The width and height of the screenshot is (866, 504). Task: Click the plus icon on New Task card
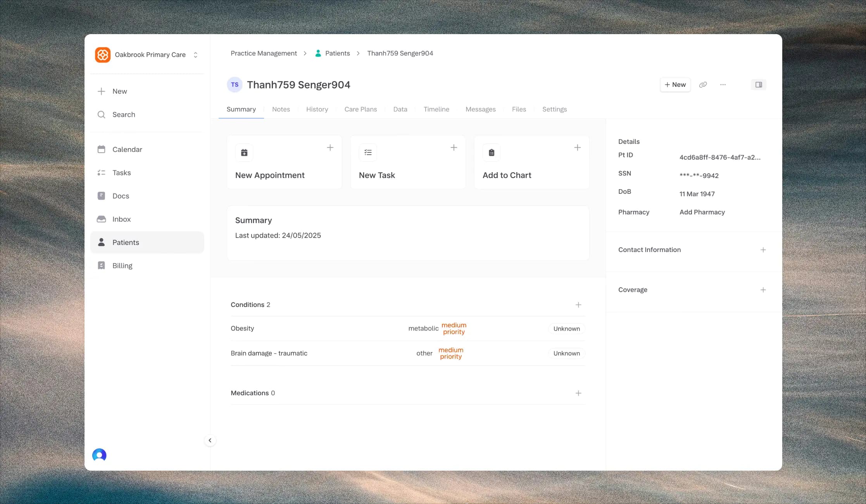[454, 148]
